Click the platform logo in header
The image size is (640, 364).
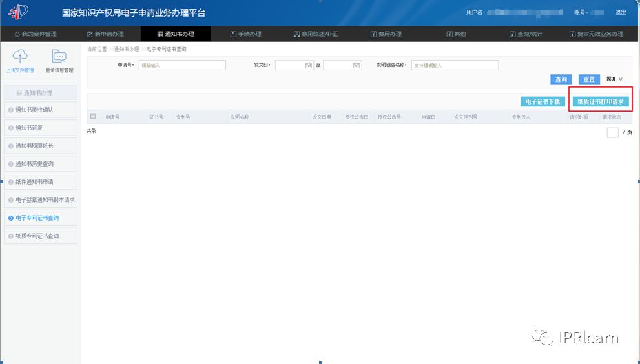[x=18, y=12]
